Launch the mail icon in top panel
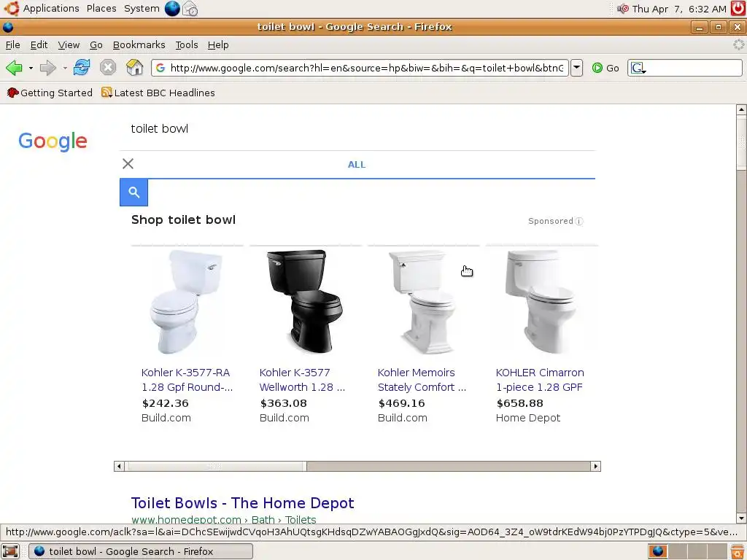The height and width of the screenshot is (560, 747). tap(190, 9)
